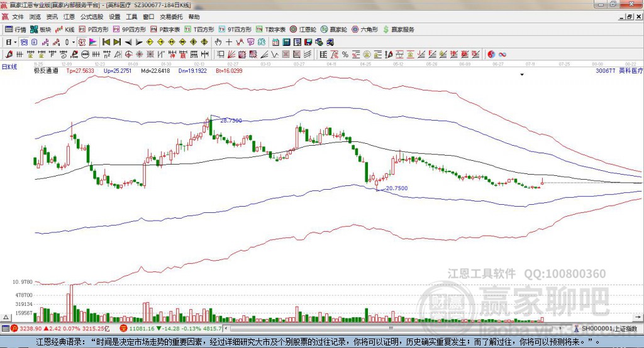Select the red pencil drawing tool
Screen dimensions: 644x348
pyautogui.click(x=9, y=54)
